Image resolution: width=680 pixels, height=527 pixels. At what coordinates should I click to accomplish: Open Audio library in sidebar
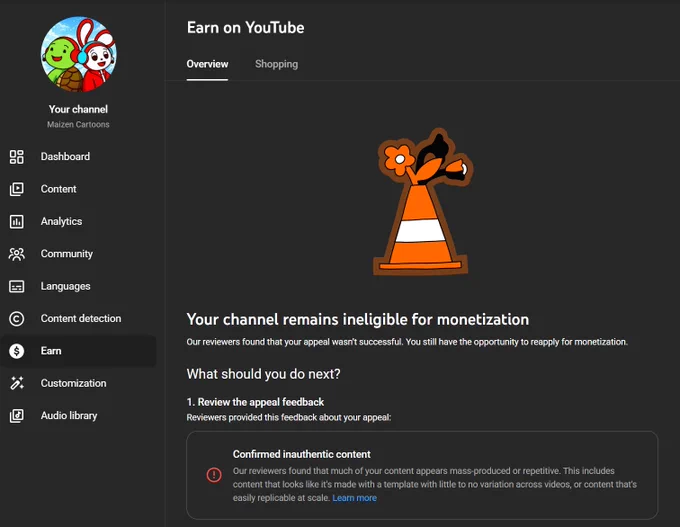point(78,416)
